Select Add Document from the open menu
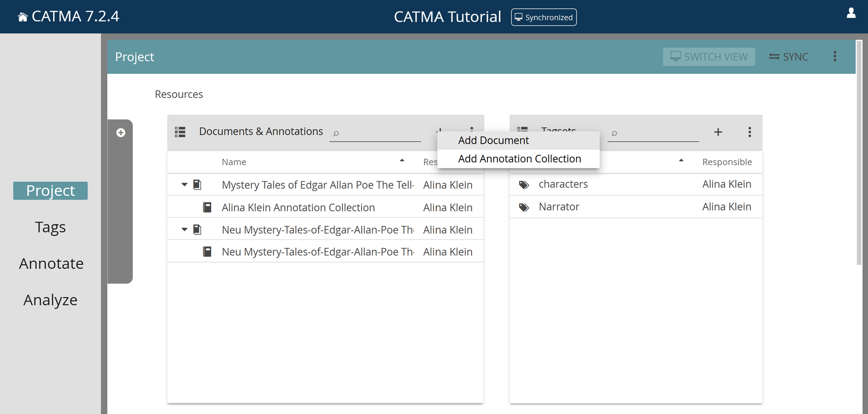868x414 pixels. (493, 140)
